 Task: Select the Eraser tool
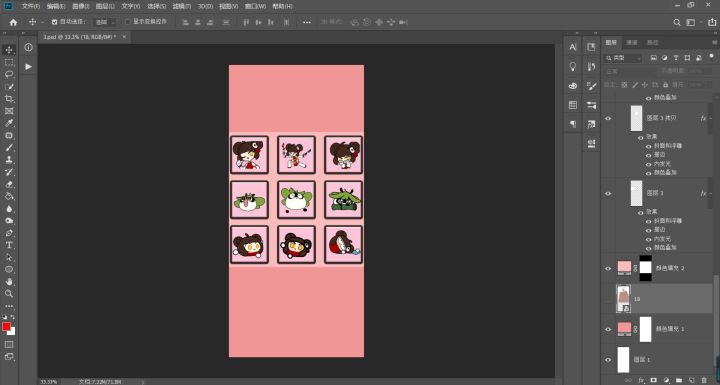tap(9, 184)
